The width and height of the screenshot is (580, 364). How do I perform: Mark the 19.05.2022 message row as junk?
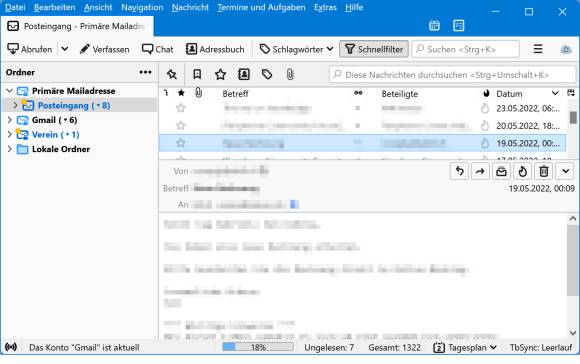point(485,143)
